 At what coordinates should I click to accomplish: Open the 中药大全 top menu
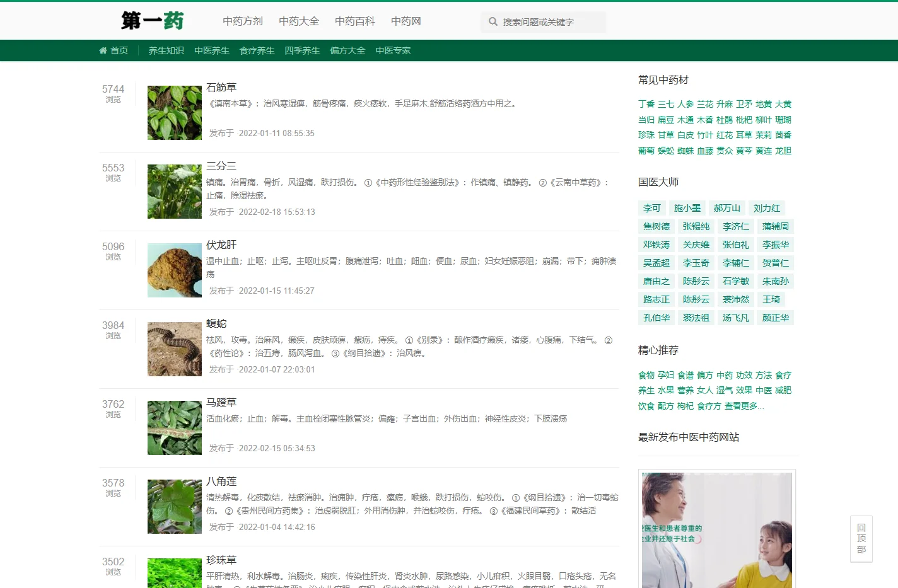(299, 21)
